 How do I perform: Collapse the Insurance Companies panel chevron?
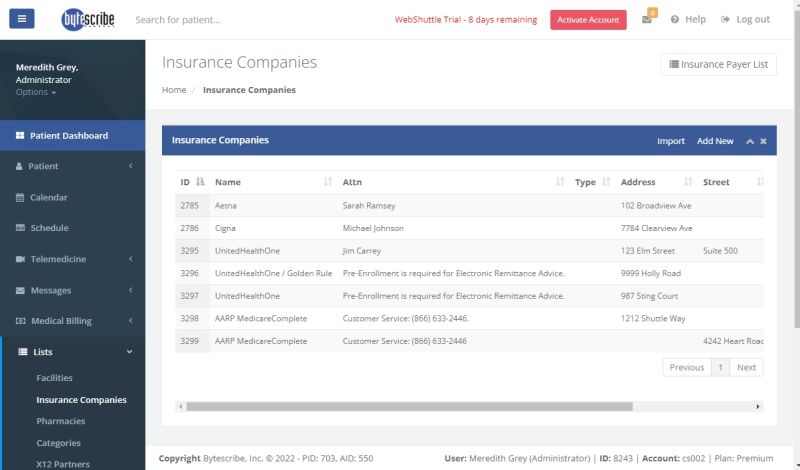tap(750, 141)
